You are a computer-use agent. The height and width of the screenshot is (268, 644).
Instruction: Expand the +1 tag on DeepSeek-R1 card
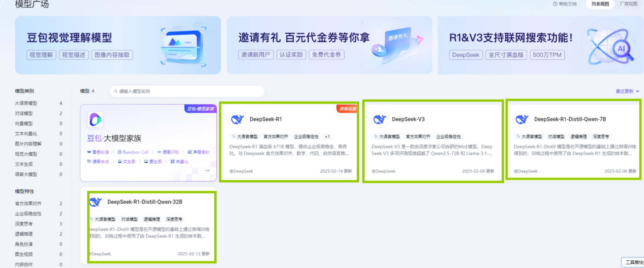tap(327, 137)
